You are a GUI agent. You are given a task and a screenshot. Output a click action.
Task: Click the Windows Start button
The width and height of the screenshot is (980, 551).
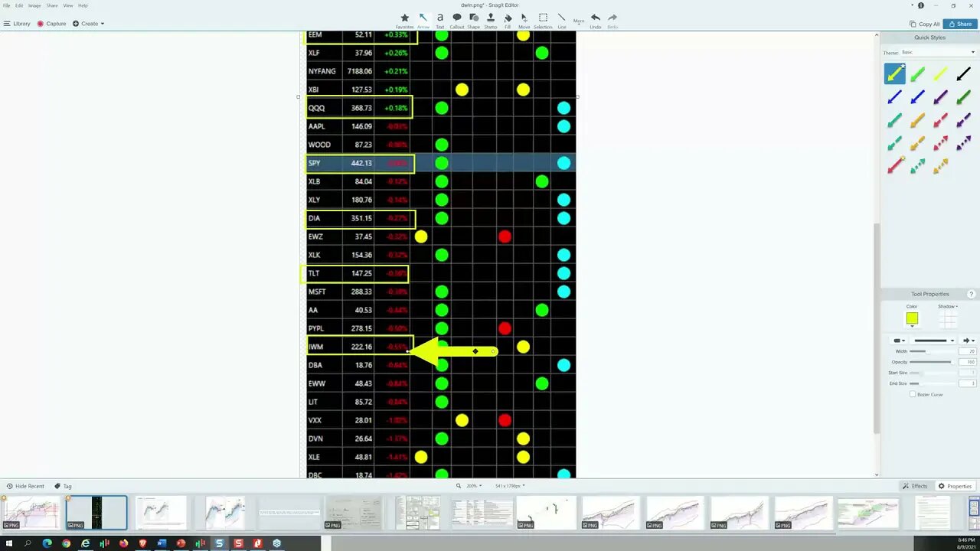(9, 543)
